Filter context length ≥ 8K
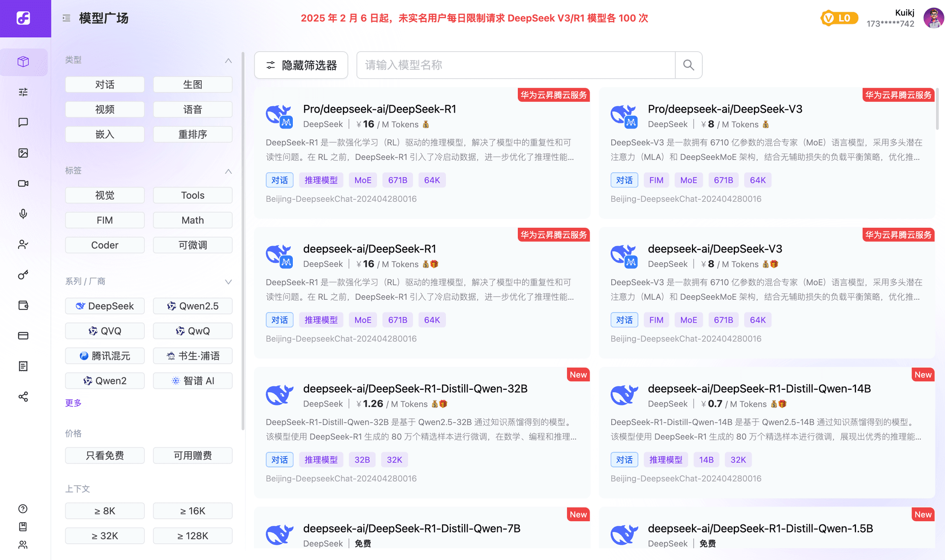 coord(105,511)
